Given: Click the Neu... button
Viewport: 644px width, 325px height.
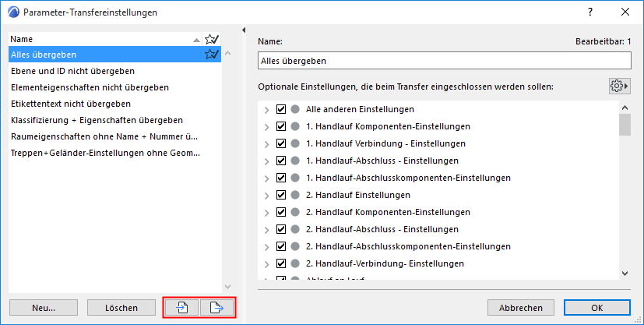Looking at the screenshot, I should click(x=44, y=308).
